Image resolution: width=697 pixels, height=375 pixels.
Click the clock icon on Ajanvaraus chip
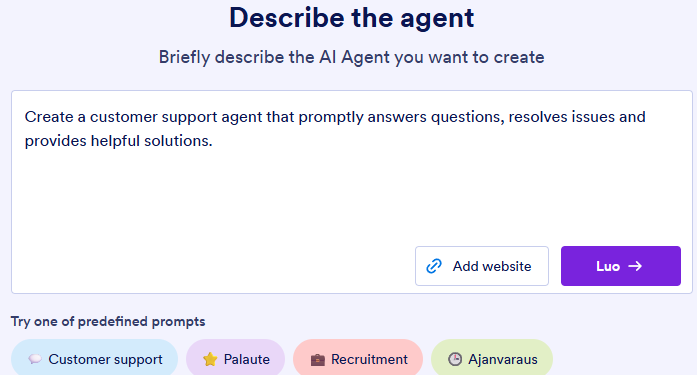point(455,359)
